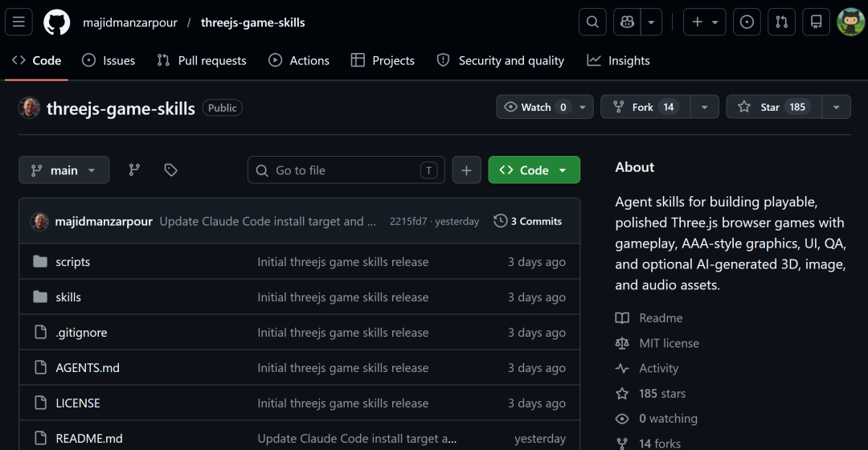This screenshot has height=450, width=868.
Task: Open your pull requests icon in header
Action: click(x=782, y=22)
